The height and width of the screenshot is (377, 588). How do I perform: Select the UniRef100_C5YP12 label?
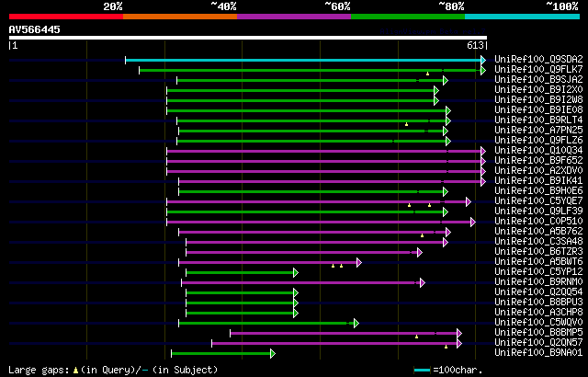539,272
